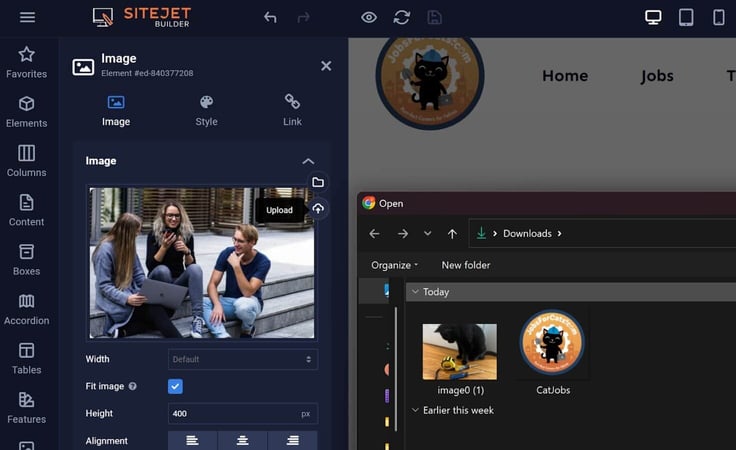Expand the chevron after Downloads path
The height and width of the screenshot is (450, 736).
coord(560,234)
